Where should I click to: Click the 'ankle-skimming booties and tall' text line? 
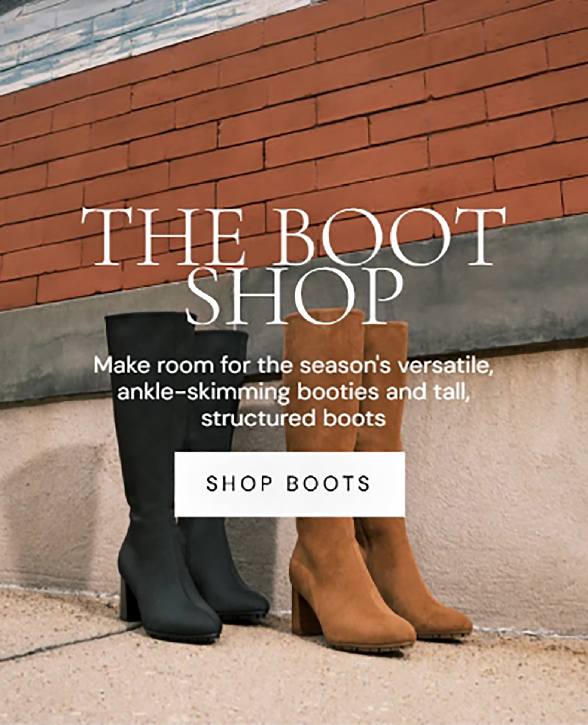click(294, 392)
